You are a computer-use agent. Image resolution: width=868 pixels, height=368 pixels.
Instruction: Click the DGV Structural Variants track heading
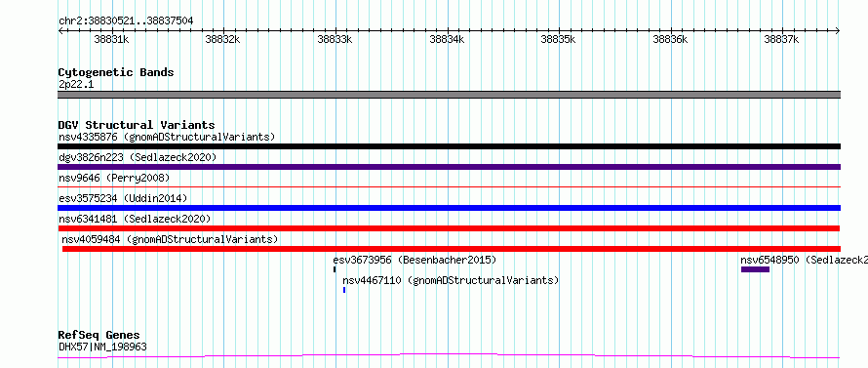tap(137, 125)
